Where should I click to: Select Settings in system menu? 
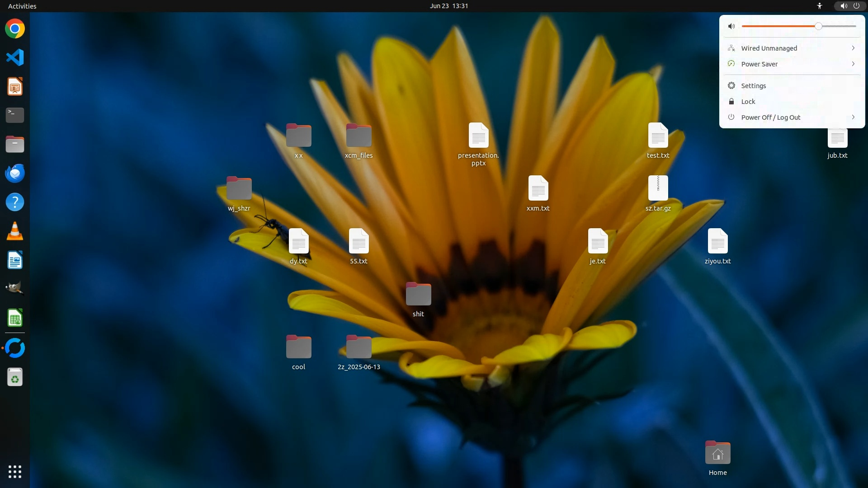point(753,86)
